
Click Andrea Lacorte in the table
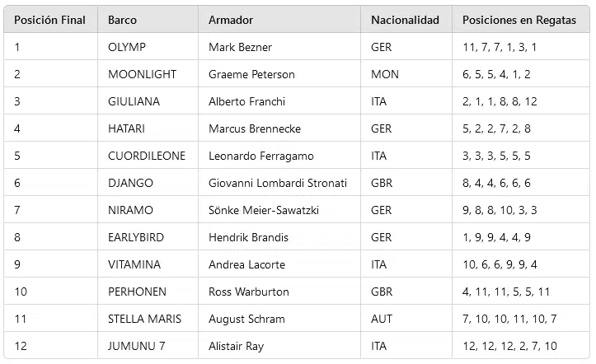[247, 264]
